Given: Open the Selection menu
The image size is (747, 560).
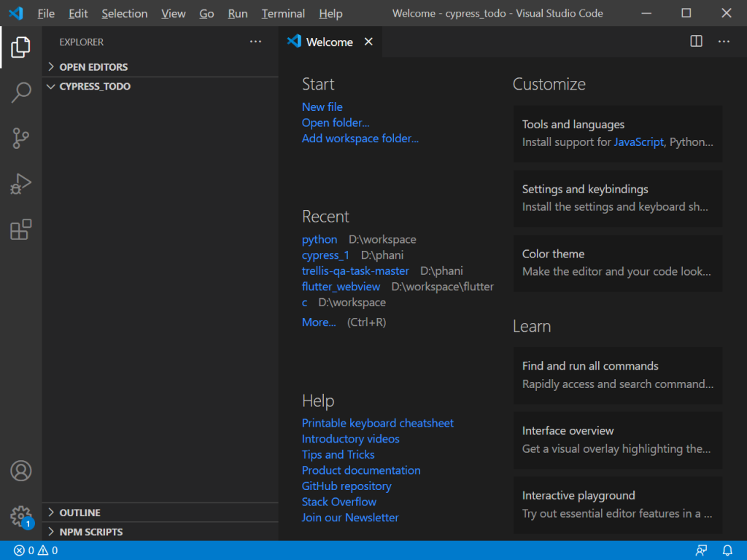Looking at the screenshot, I should pyautogui.click(x=124, y=13).
